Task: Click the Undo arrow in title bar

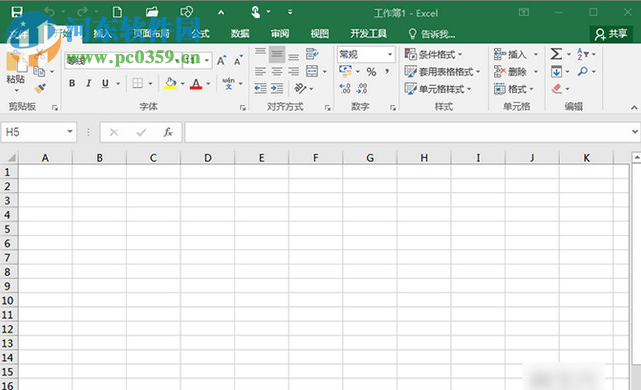Action: (49, 11)
